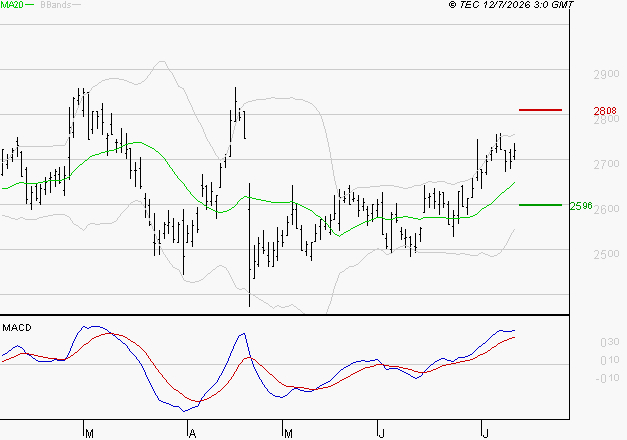This screenshot has width=627, height=440.
Task: Click the -010 MACD axis label
Action: coord(607,378)
